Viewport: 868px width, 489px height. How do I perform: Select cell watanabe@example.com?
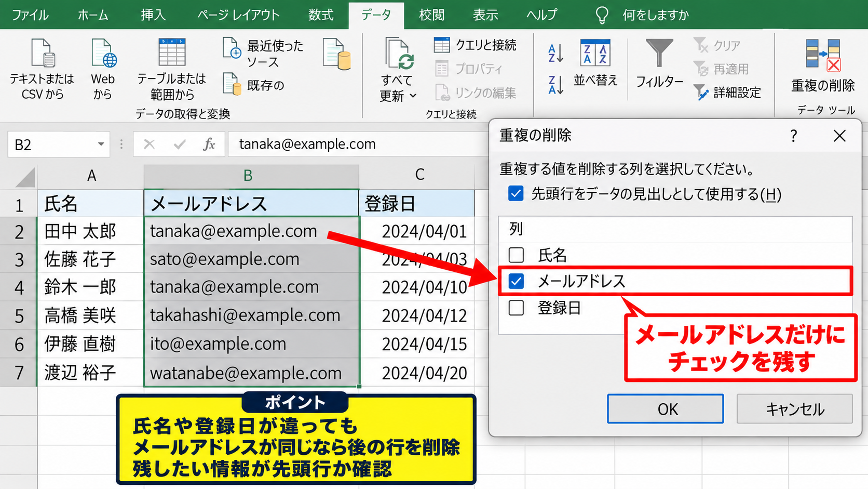click(x=251, y=373)
